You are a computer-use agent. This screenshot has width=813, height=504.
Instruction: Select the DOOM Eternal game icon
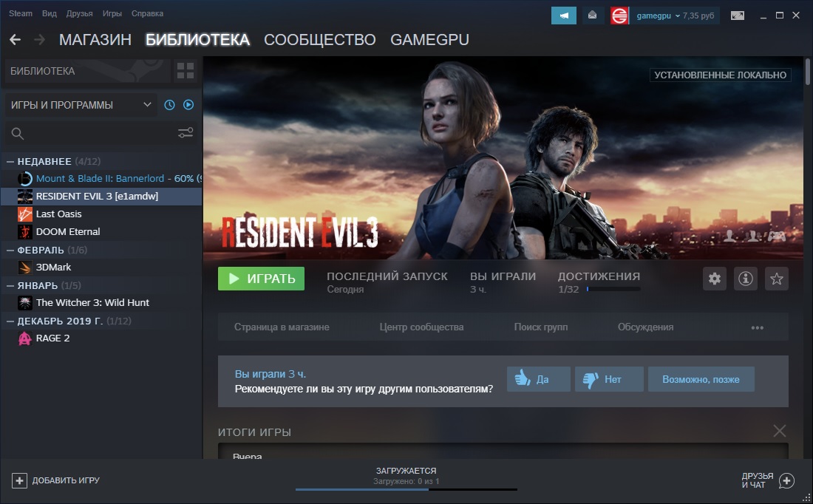coord(25,231)
